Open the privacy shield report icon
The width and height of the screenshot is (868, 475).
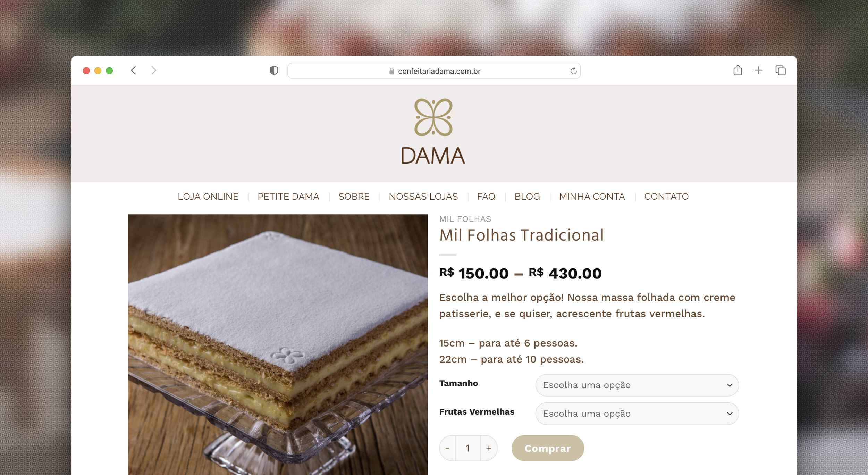tap(274, 70)
